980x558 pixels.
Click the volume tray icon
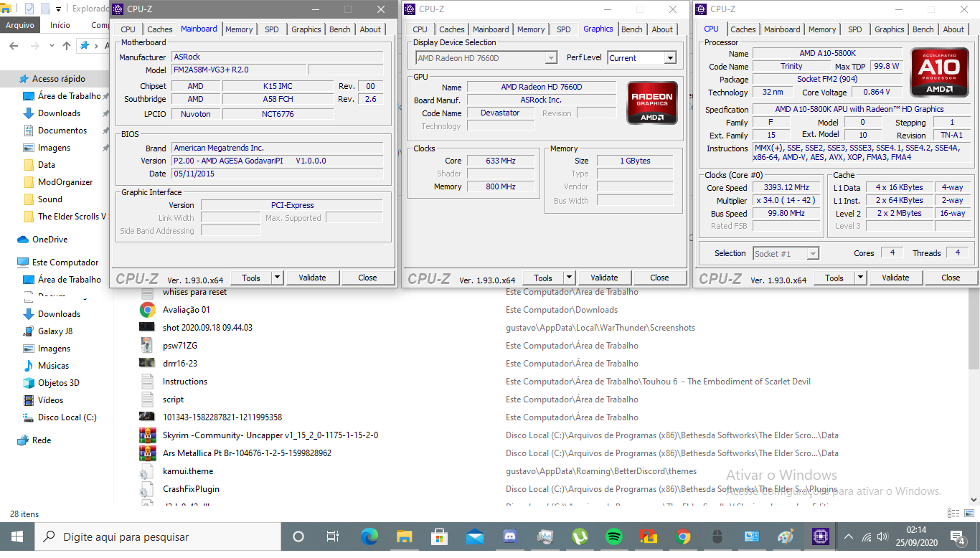[882, 536]
